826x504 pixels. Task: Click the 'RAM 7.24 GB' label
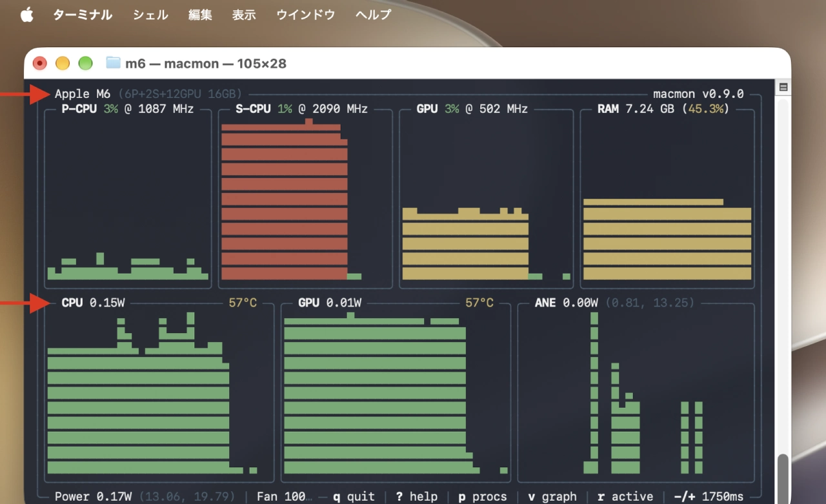click(636, 109)
